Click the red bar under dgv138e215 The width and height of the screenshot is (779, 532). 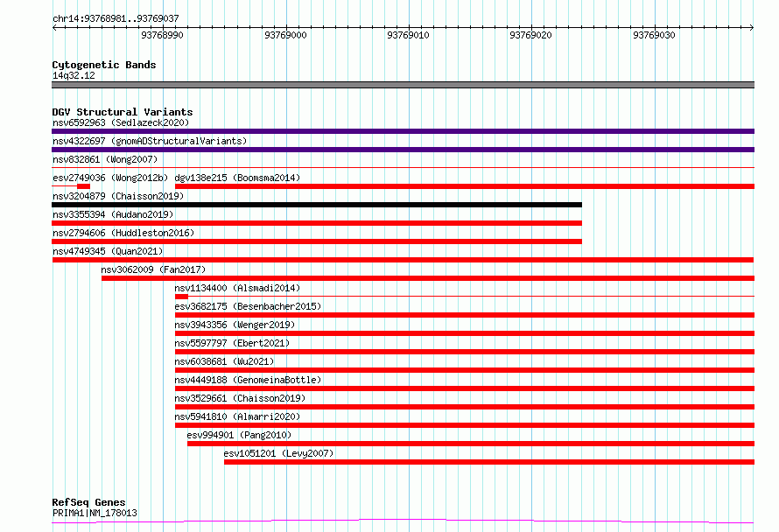tap(465, 186)
